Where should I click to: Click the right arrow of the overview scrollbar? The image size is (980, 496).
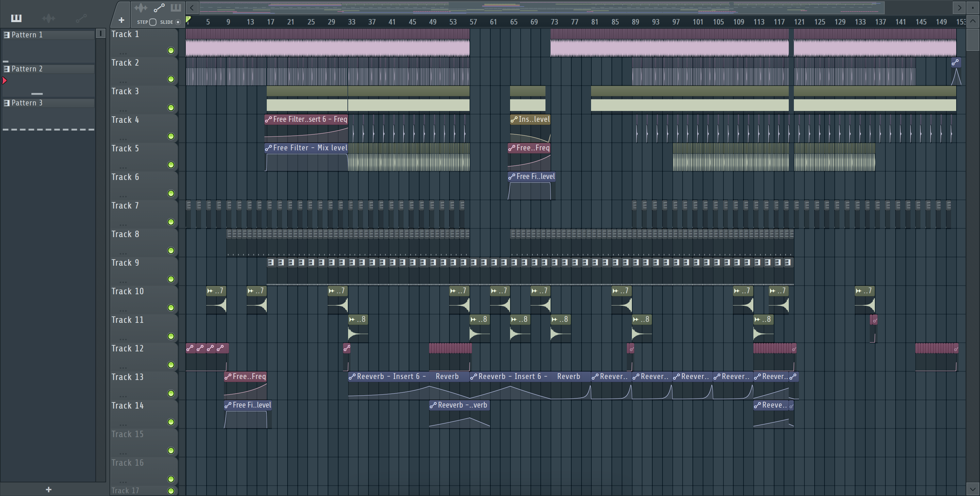(x=959, y=7)
